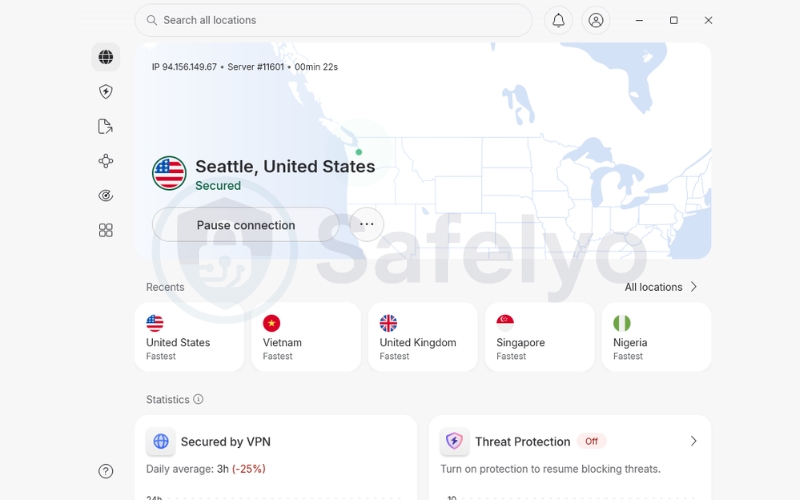Click the Singapore flag icon

coord(505,323)
